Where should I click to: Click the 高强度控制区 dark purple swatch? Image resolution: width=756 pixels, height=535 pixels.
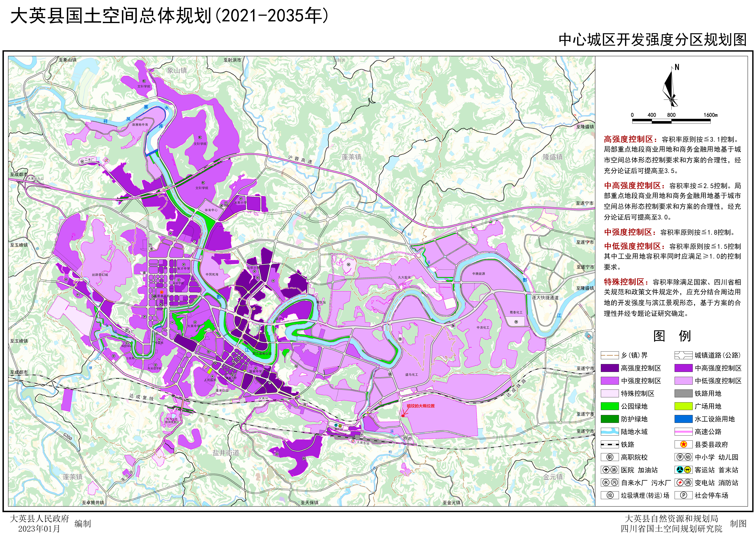[610, 368]
